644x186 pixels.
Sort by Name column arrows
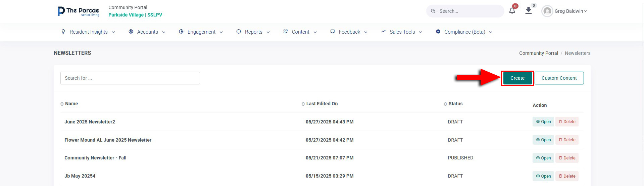tap(62, 104)
